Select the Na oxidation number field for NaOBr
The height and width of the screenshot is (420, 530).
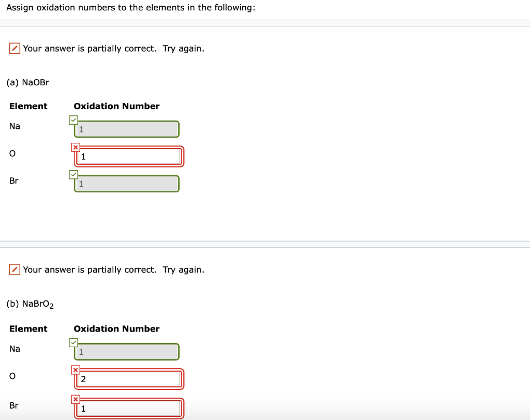point(126,129)
